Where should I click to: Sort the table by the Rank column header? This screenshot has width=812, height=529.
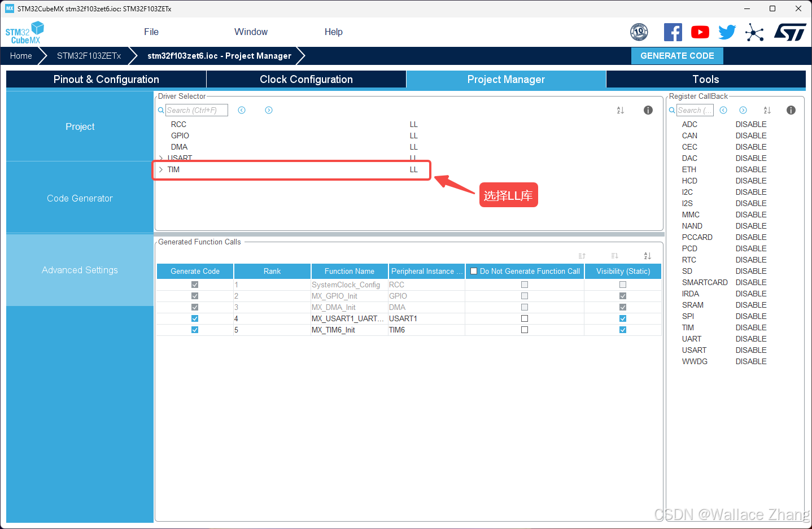point(272,271)
